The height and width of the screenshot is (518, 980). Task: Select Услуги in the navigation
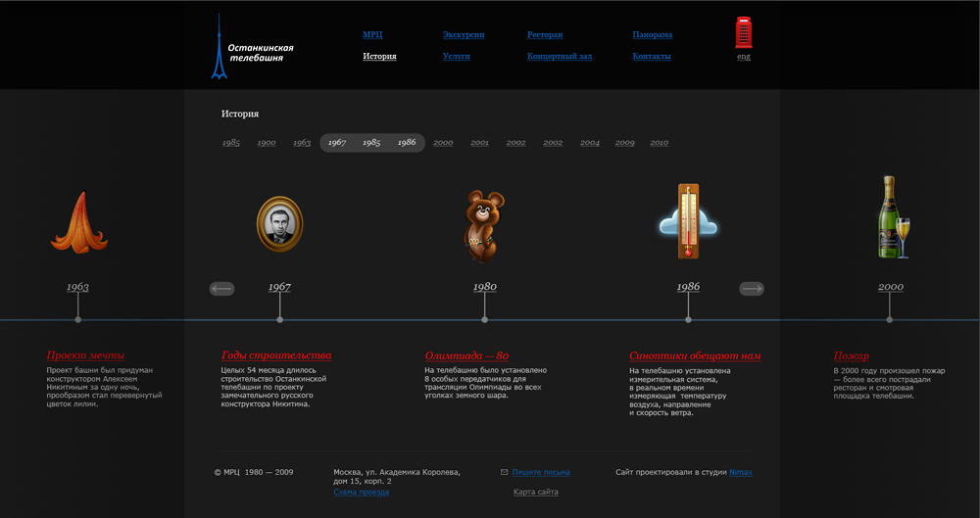click(457, 56)
